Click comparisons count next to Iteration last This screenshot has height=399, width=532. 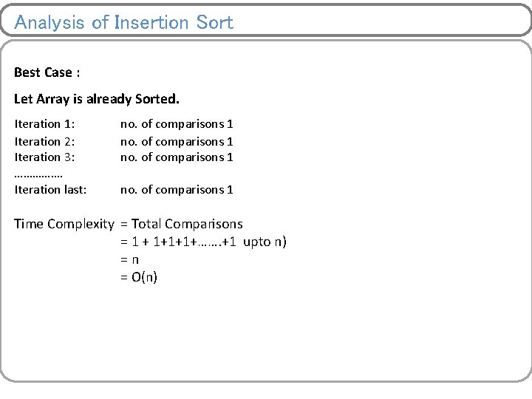click(x=177, y=190)
